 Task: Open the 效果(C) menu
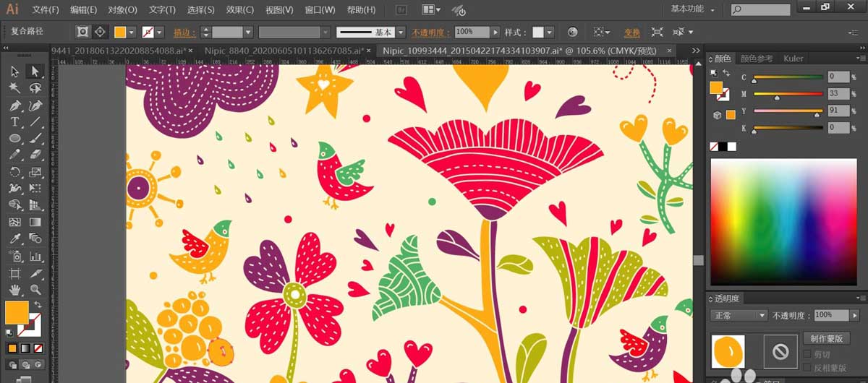[239, 10]
